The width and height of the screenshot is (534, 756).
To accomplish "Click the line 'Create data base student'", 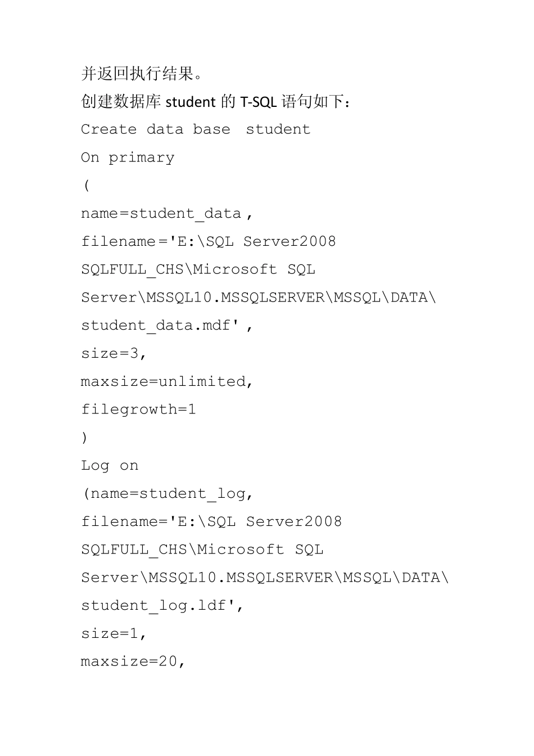I will (195, 129).
